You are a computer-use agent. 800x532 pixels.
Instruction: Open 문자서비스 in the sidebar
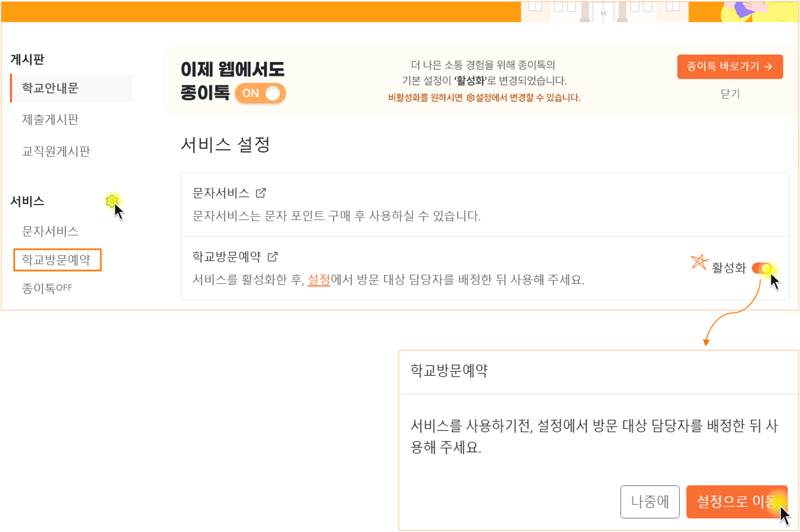click(50, 231)
